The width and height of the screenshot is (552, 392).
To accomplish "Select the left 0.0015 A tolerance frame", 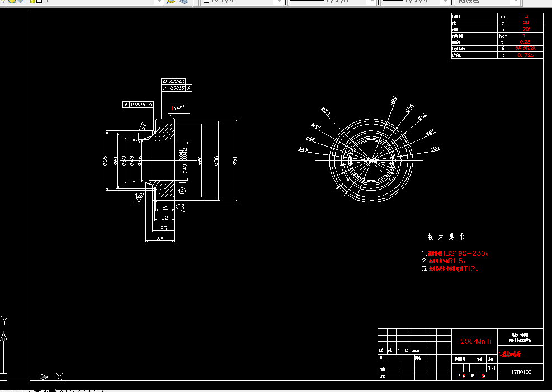I will tap(138, 105).
